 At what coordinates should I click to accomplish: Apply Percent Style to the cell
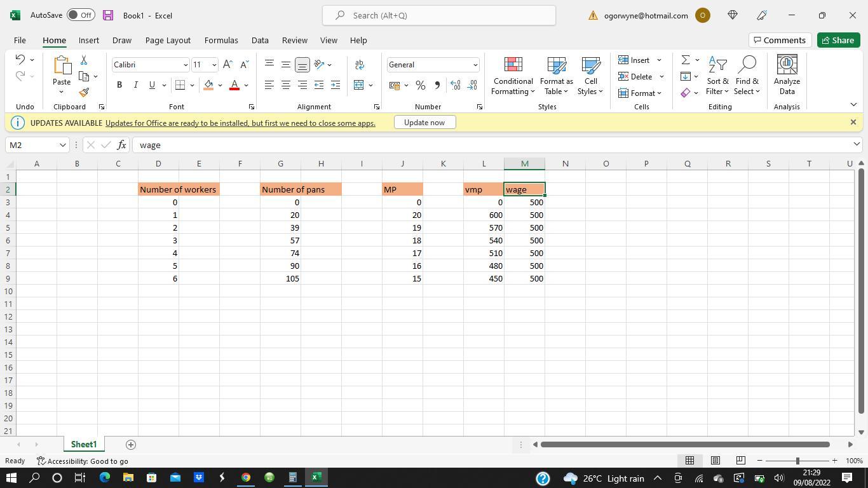[420, 85]
